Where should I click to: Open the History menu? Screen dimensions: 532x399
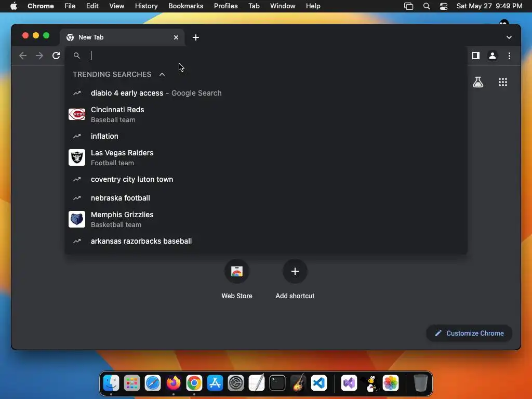(x=146, y=6)
